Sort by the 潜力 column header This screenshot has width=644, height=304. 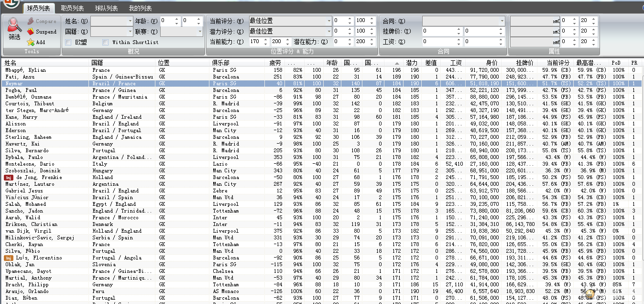click(412, 63)
